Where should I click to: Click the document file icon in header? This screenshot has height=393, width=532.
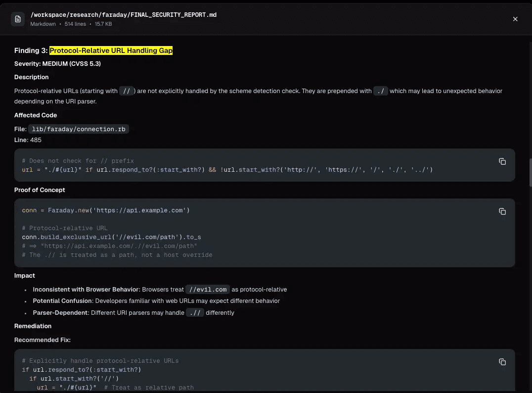tap(18, 19)
